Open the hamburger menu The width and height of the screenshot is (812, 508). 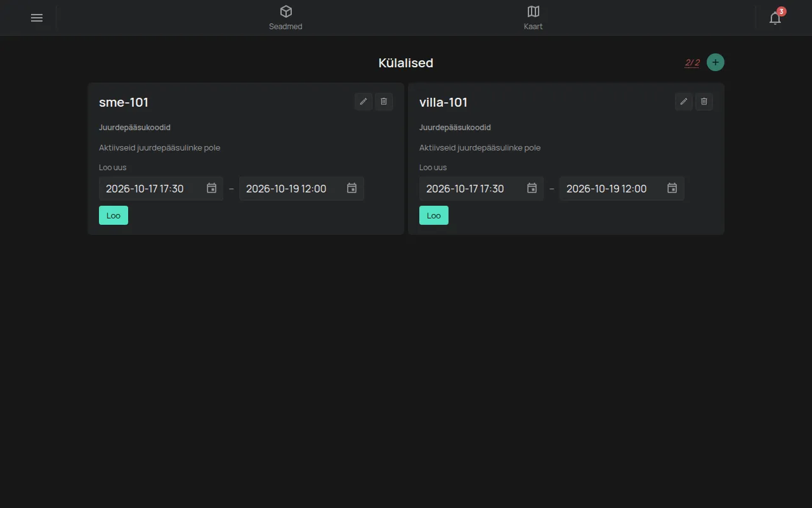tap(37, 18)
